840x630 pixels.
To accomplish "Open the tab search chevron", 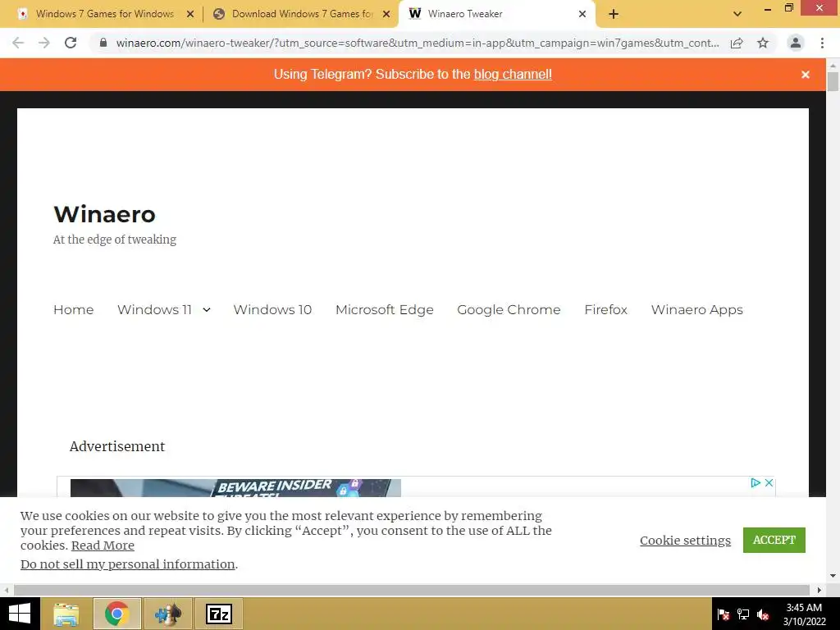I will pyautogui.click(x=737, y=14).
